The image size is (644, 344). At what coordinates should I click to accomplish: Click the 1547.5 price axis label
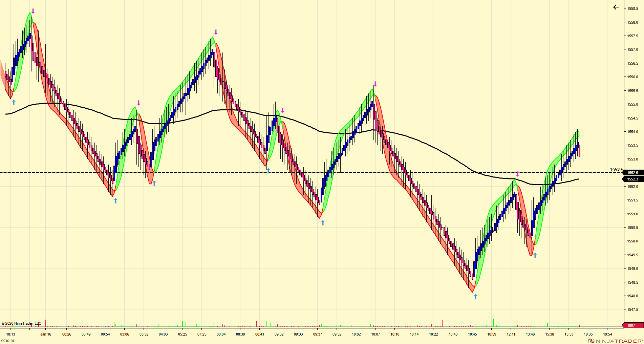632,309
